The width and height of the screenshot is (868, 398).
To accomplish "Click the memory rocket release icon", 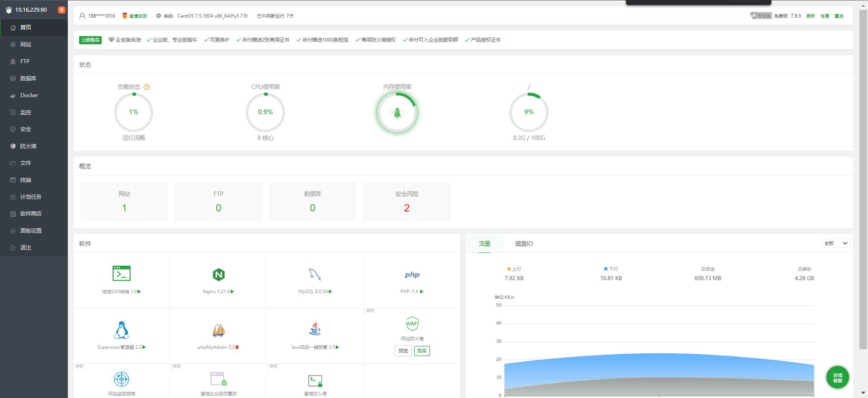I will [397, 112].
